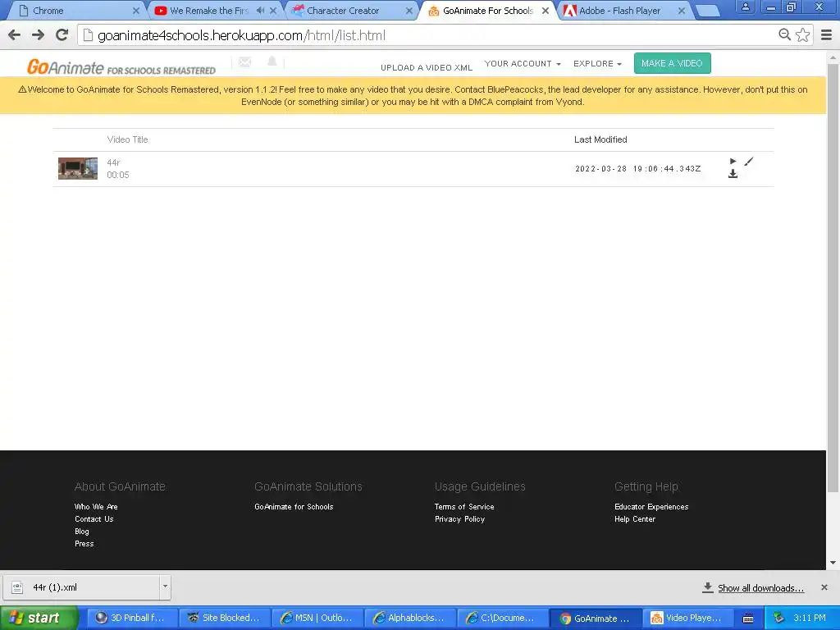Click Show all downloads link
Image resolution: width=840 pixels, height=630 pixels.
click(760, 588)
